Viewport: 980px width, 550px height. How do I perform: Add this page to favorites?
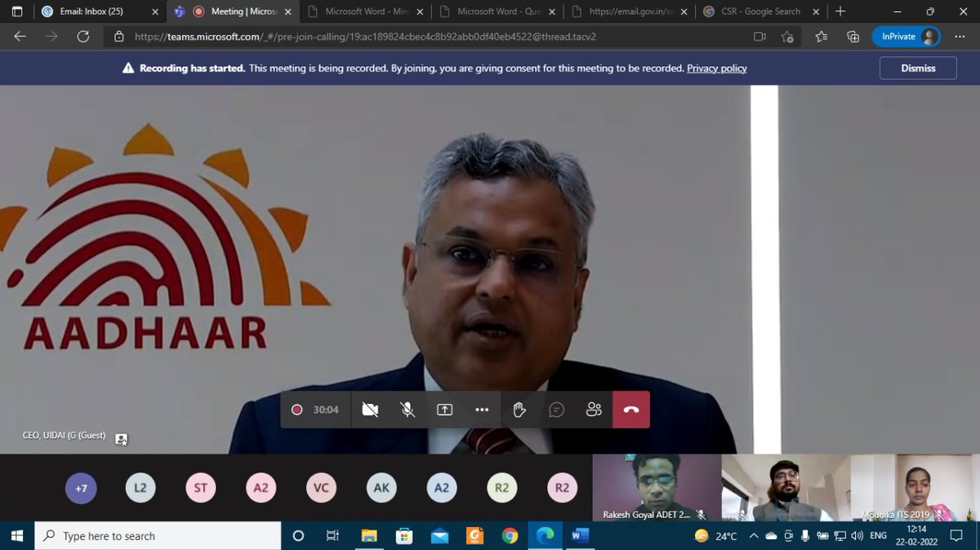787,37
